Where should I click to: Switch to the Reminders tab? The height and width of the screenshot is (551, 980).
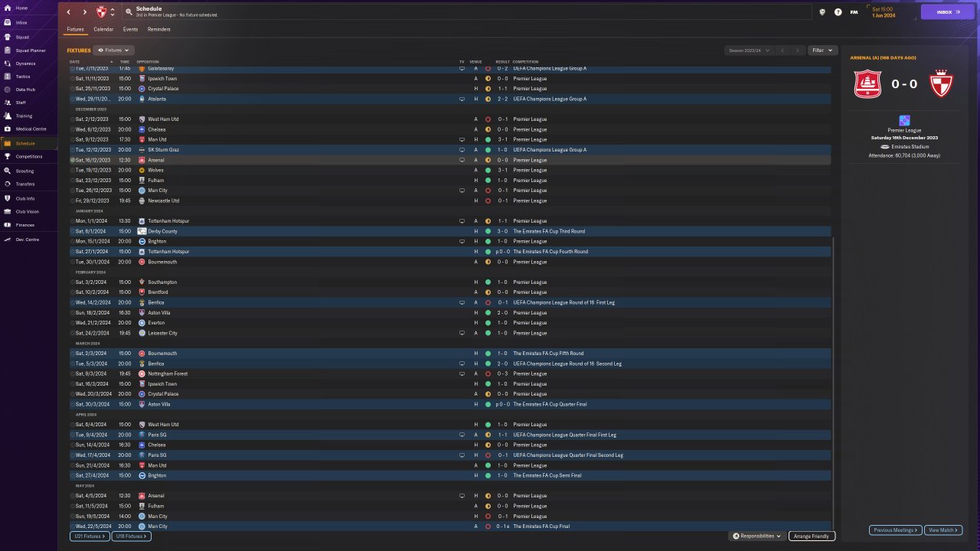159,29
